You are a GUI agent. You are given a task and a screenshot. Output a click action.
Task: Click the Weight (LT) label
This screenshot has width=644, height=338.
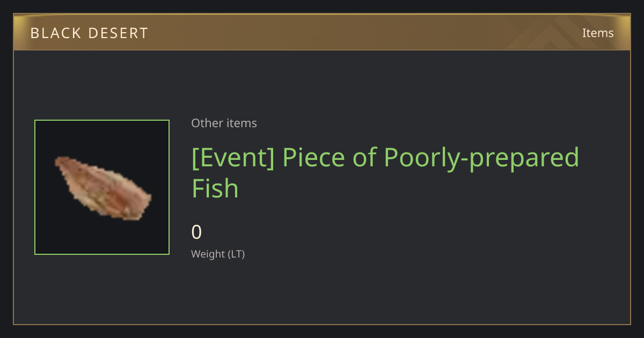pos(218,254)
